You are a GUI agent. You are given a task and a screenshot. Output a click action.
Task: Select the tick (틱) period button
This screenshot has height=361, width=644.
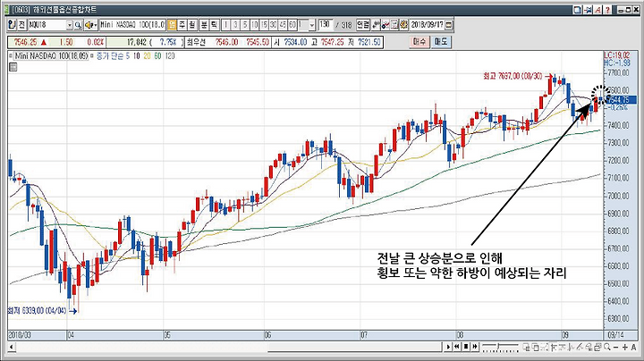pos(214,25)
